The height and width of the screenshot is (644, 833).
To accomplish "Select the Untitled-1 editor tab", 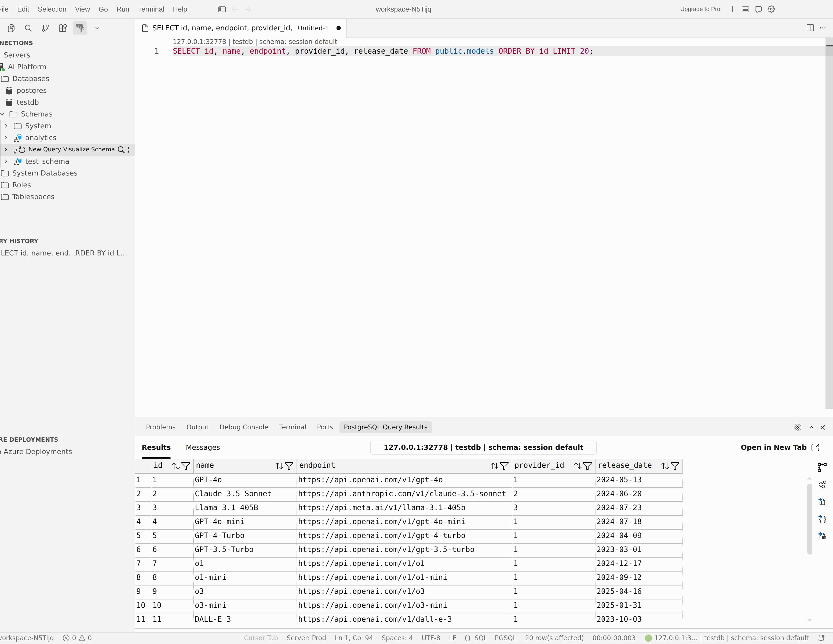I will 241,28.
